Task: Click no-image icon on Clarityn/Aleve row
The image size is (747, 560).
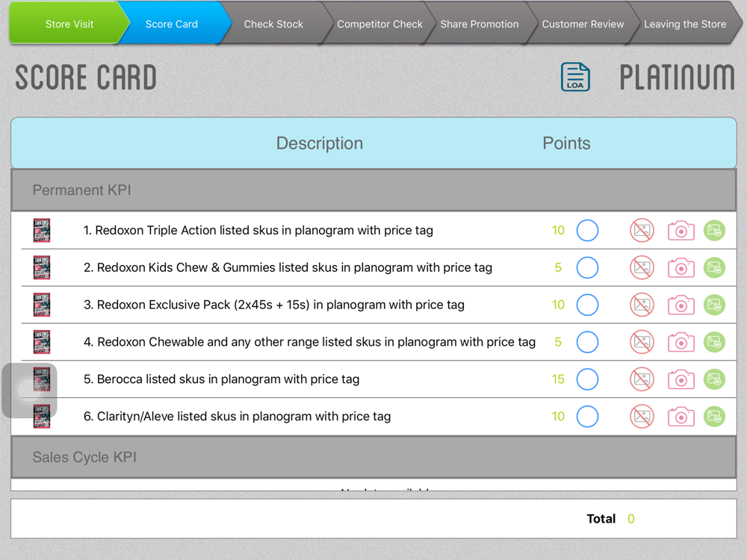Action: 642,417
